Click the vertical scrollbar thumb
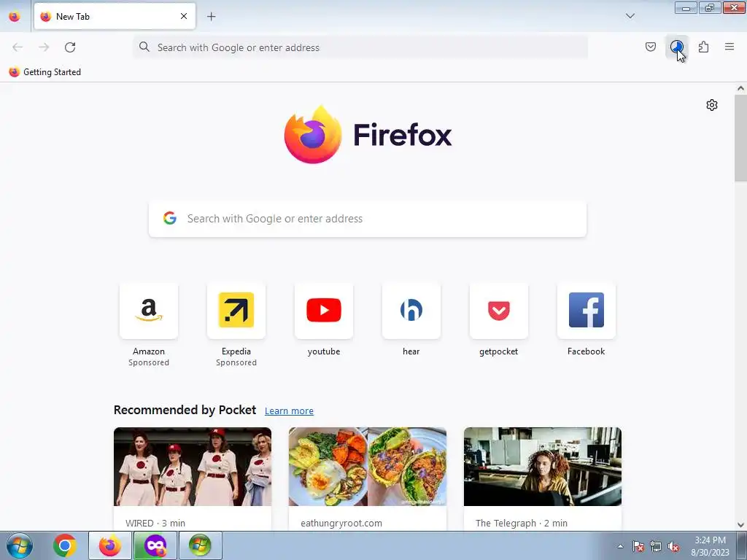747x560 pixels. [740, 138]
